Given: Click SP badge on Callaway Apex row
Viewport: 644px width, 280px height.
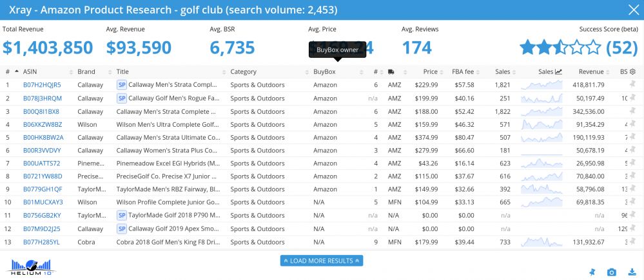Looking at the screenshot, I should click(122, 229).
